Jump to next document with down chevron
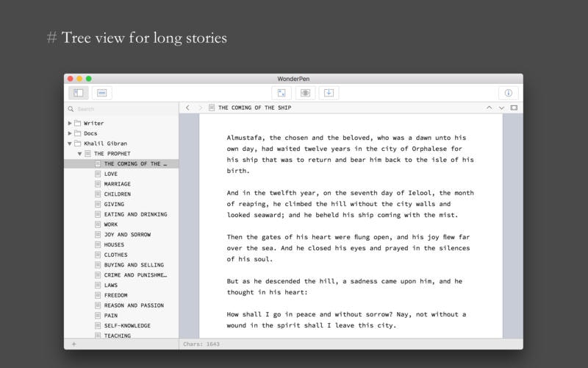This screenshot has width=588, height=368. coord(502,107)
